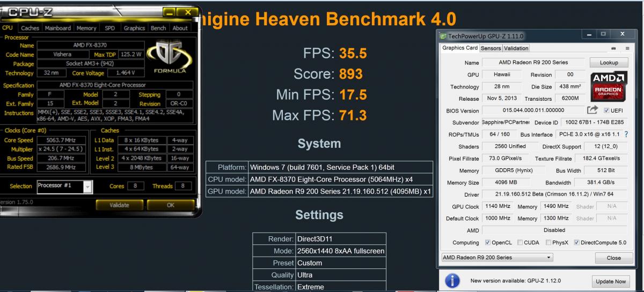Click the Max TDP value 125.2 W
The width and height of the screenshot is (644, 292).
pos(130,54)
